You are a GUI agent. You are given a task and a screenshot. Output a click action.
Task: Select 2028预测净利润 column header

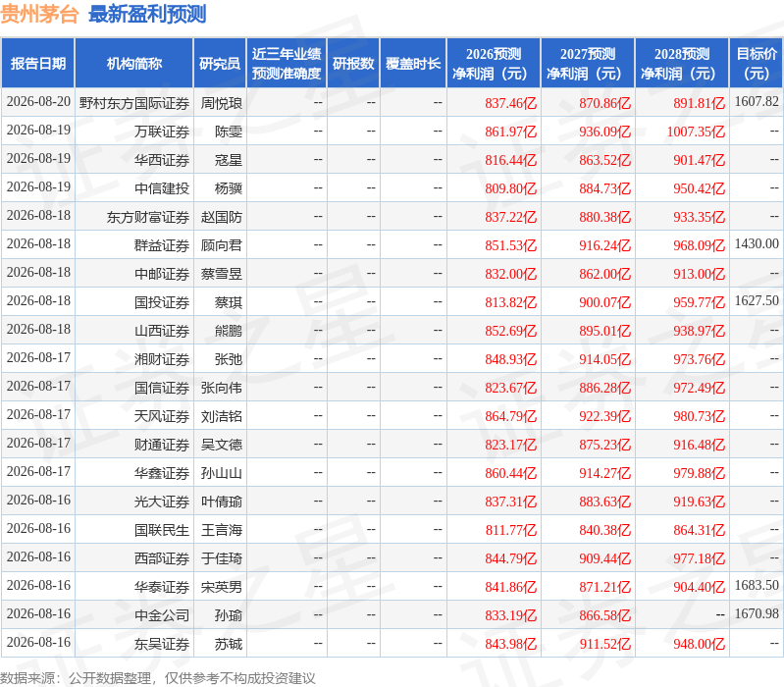[x=682, y=64]
